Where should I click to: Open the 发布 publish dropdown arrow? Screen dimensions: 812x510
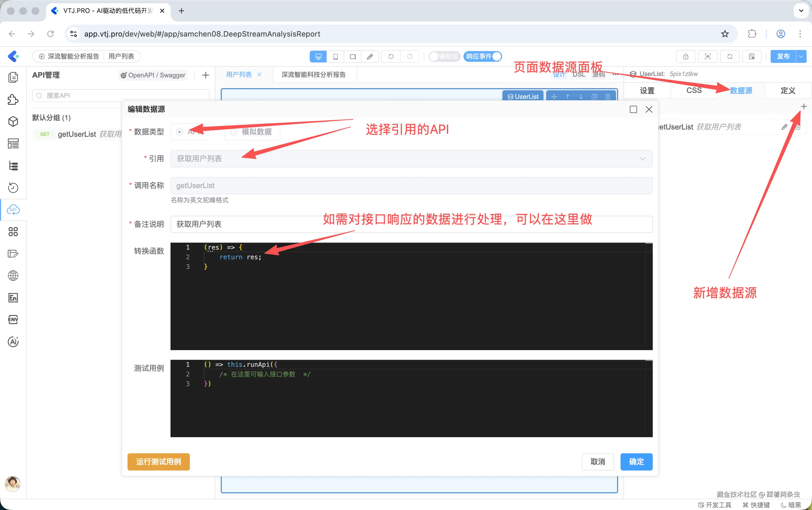(x=801, y=56)
